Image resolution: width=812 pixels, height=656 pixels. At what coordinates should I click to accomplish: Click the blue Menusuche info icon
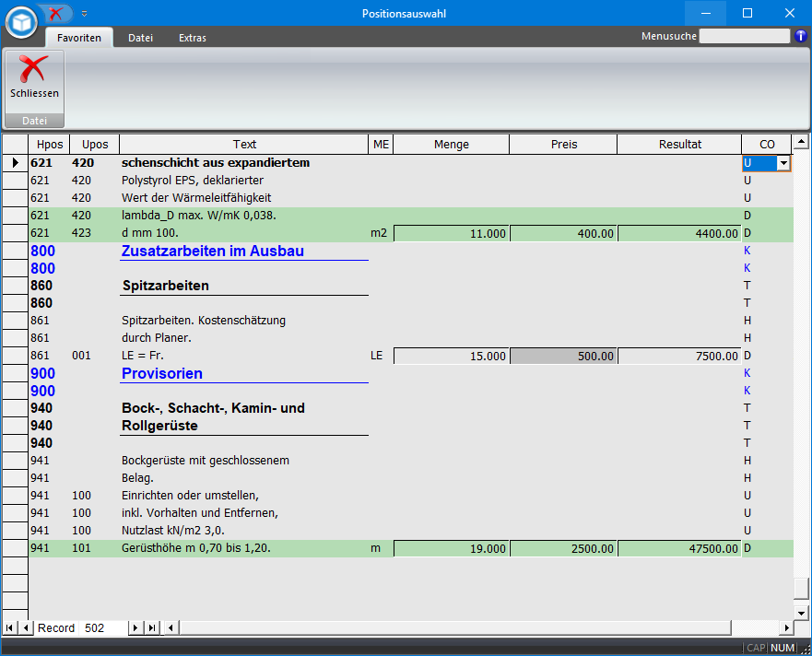[x=800, y=37]
